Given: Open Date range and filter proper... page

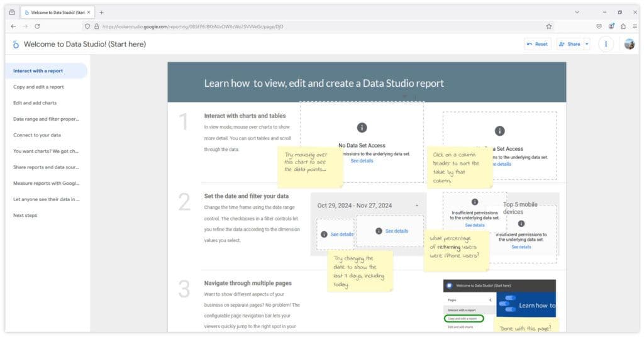Looking at the screenshot, I should coord(46,119).
